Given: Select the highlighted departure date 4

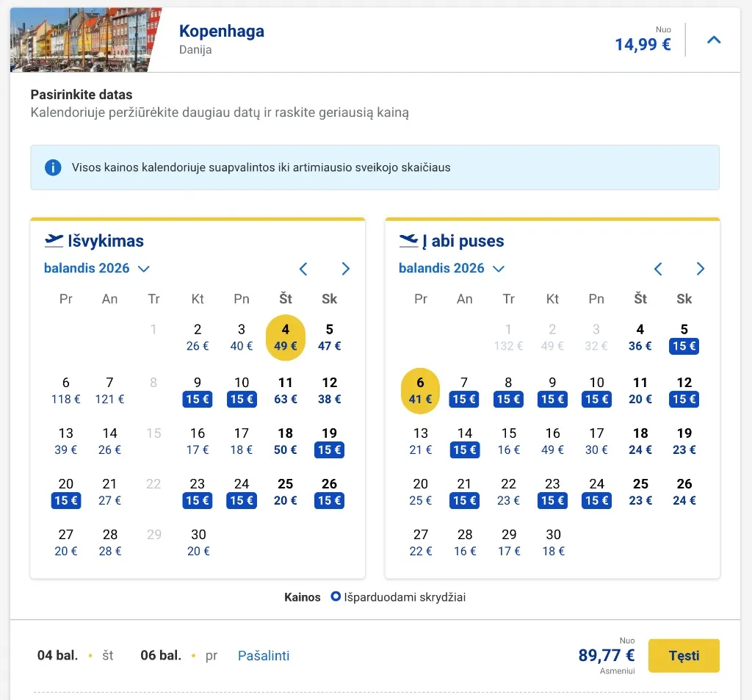Looking at the screenshot, I should pos(286,338).
